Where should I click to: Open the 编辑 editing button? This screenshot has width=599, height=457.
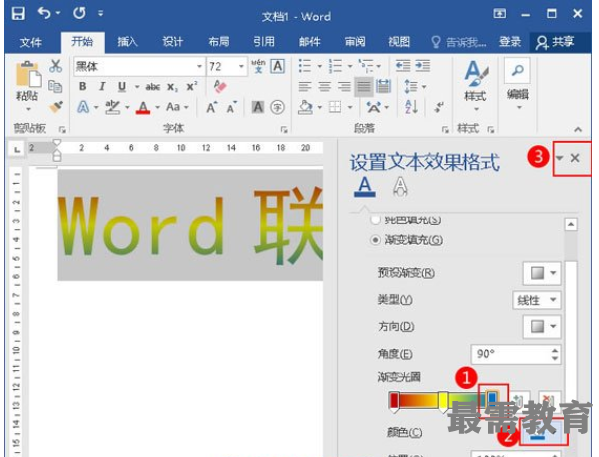point(518,84)
